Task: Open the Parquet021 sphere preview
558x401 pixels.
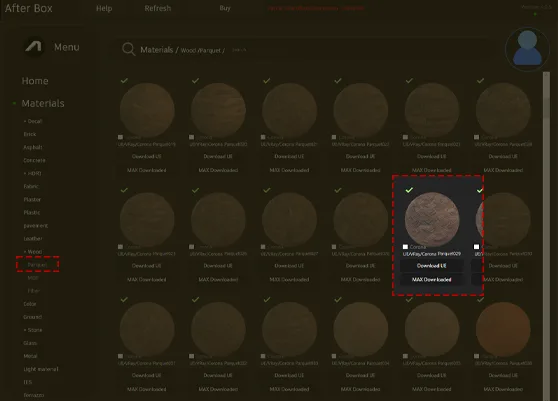Action: [289, 110]
